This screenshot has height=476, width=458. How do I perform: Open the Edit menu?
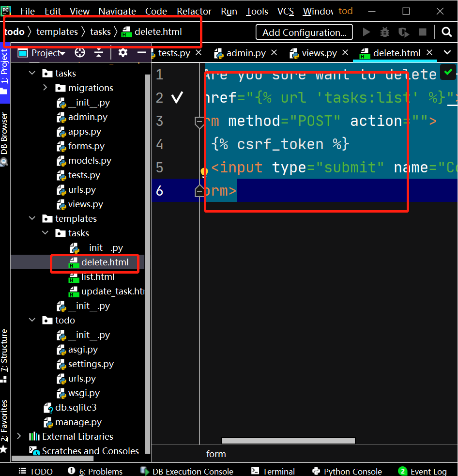[x=52, y=11]
